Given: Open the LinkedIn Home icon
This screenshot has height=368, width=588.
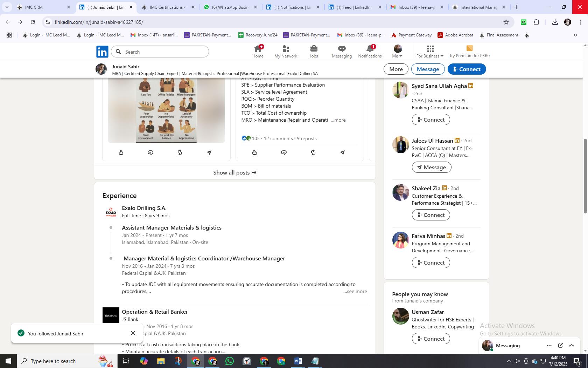Looking at the screenshot, I should coord(258,52).
